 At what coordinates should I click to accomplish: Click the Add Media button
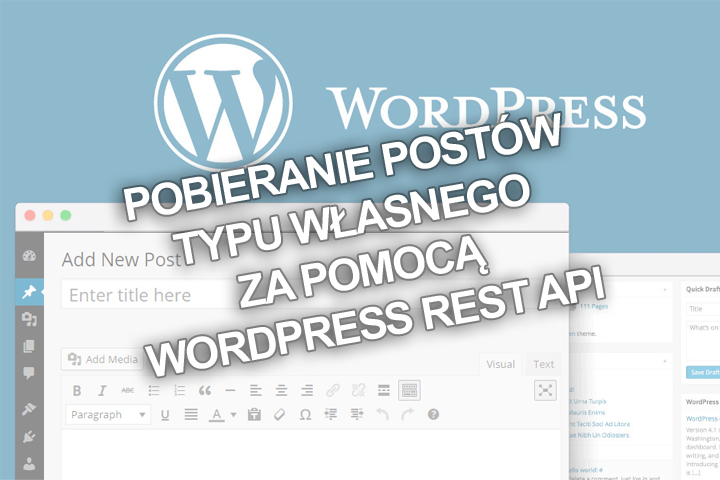point(103,359)
